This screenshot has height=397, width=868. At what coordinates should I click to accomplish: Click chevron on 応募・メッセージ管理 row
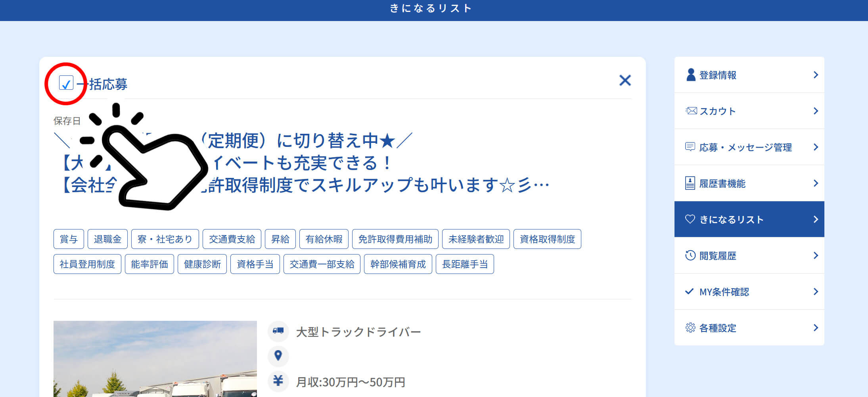point(816,147)
